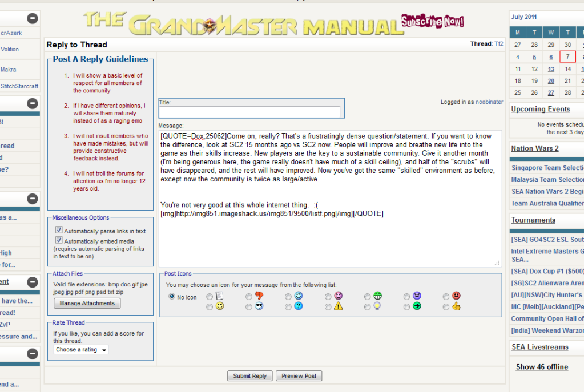Click the Submit Reply button

[x=250, y=376]
